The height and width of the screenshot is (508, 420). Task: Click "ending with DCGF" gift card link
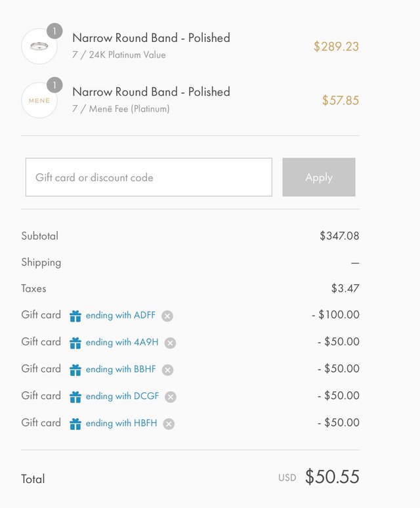tap(122, 396)
